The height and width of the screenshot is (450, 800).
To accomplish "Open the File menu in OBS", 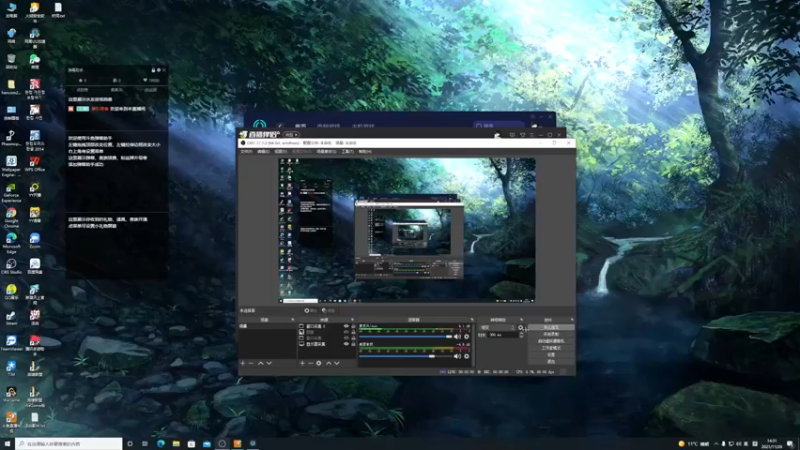I will 246,152.
